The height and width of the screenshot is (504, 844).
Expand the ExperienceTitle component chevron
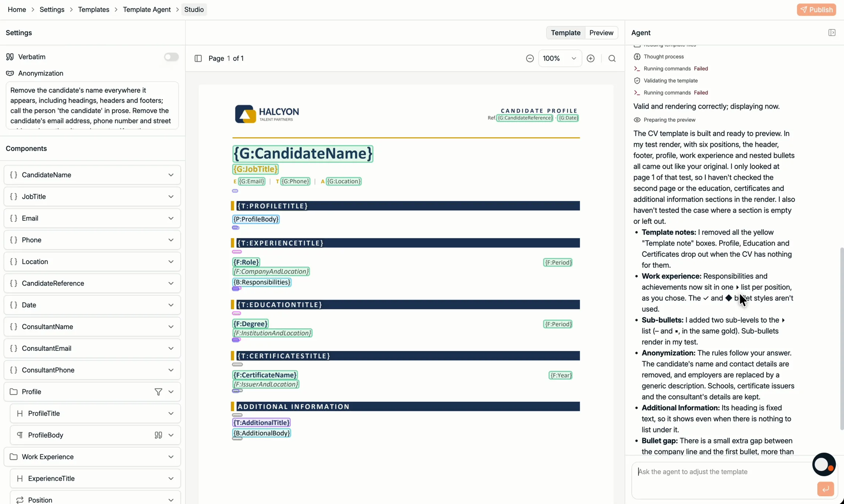coord(171,478)
